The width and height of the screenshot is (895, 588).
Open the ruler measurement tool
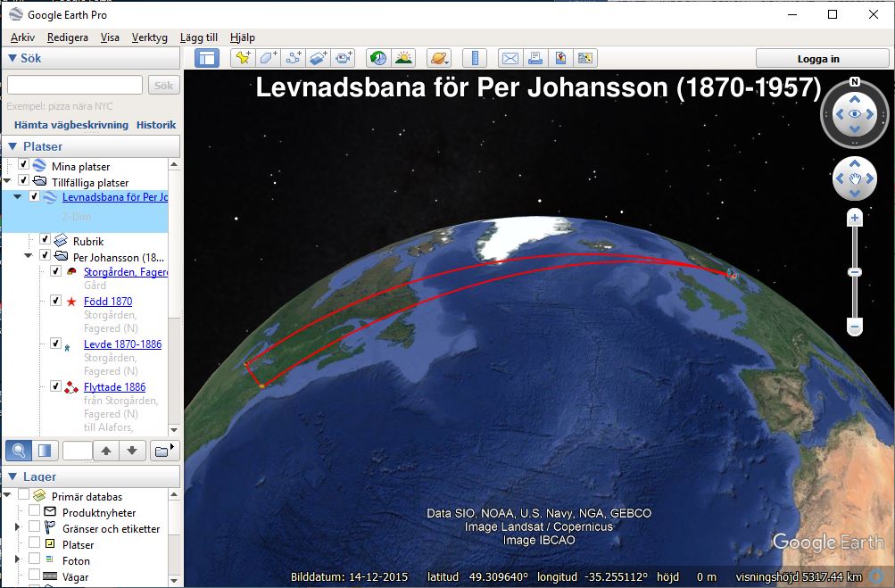pos(475,58)
